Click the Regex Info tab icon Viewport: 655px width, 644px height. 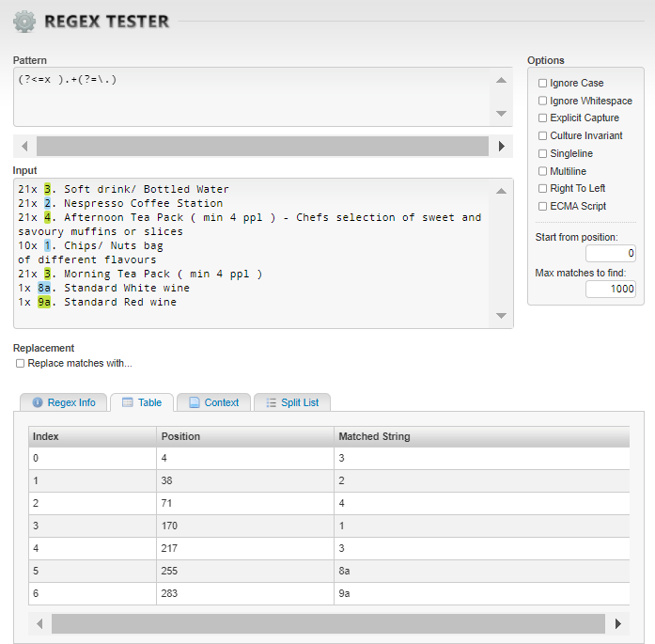click(x=38, y=402)
